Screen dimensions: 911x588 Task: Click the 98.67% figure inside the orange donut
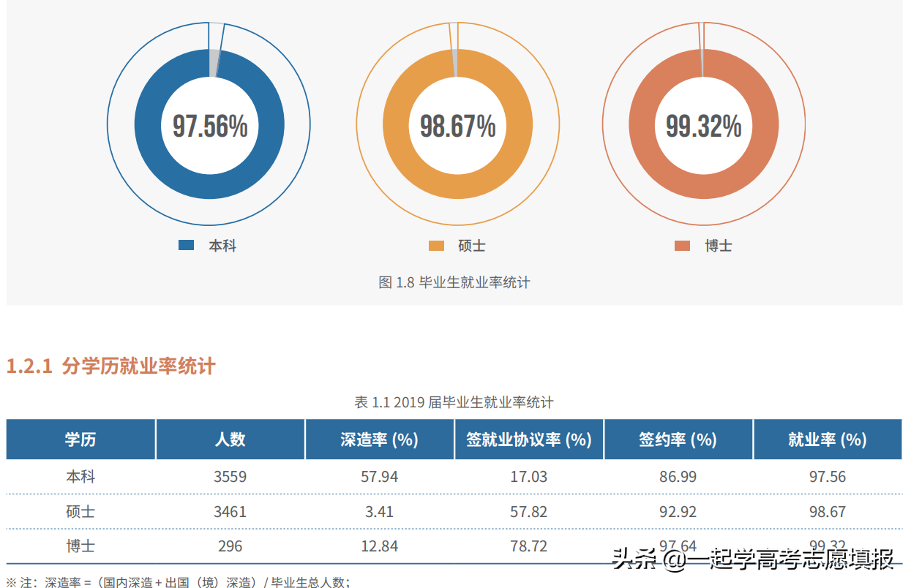coord(457,127)
